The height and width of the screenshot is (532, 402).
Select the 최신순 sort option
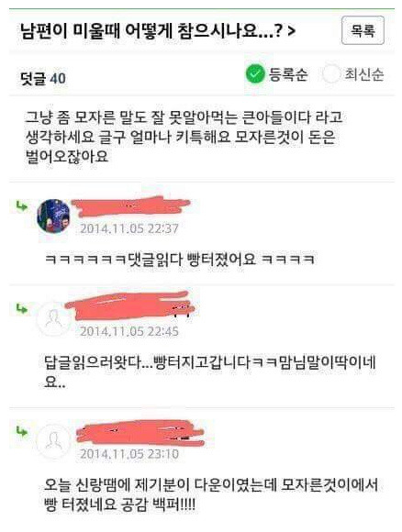point(364,74)
